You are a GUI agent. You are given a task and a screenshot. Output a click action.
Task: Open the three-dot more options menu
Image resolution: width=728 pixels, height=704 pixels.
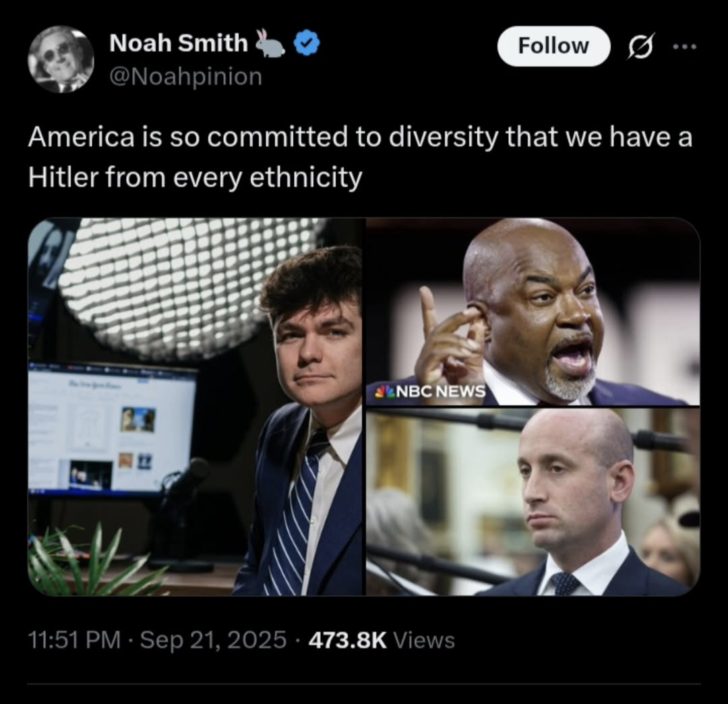click(685, 46)
